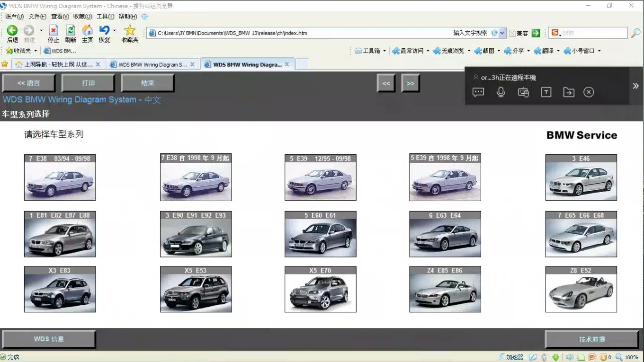
Task: Click the green download arrow in status bar
Action: [556, 357]
